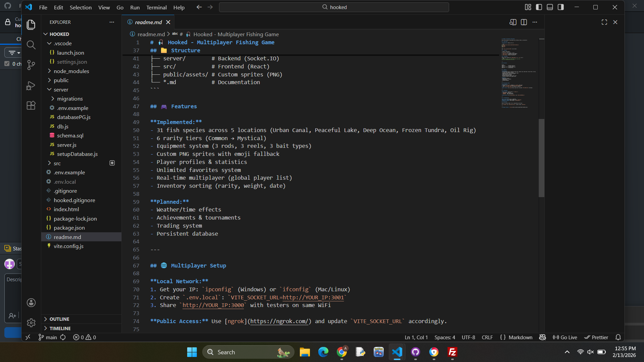Screen dimensions: 644x362
Task: Split the editor right
Action: (524, 22)
